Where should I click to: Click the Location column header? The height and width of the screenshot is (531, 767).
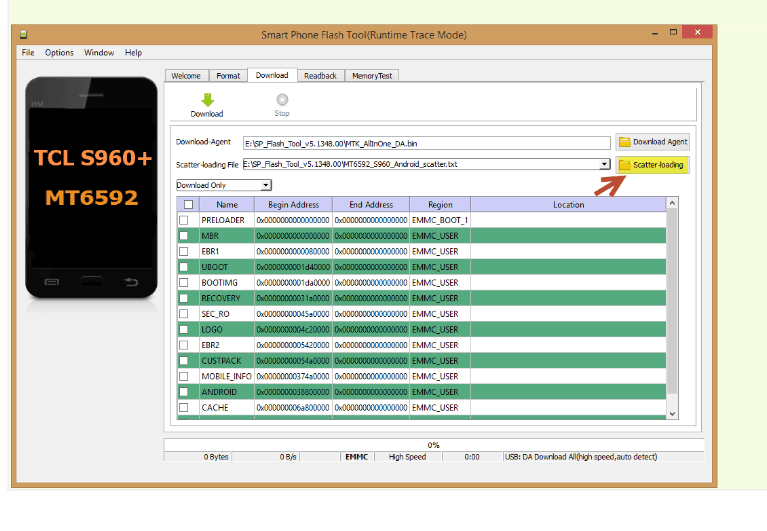pos(568,205)
